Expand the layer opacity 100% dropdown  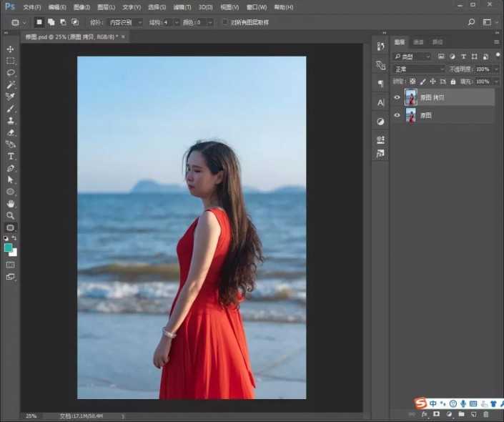[496, 69]
